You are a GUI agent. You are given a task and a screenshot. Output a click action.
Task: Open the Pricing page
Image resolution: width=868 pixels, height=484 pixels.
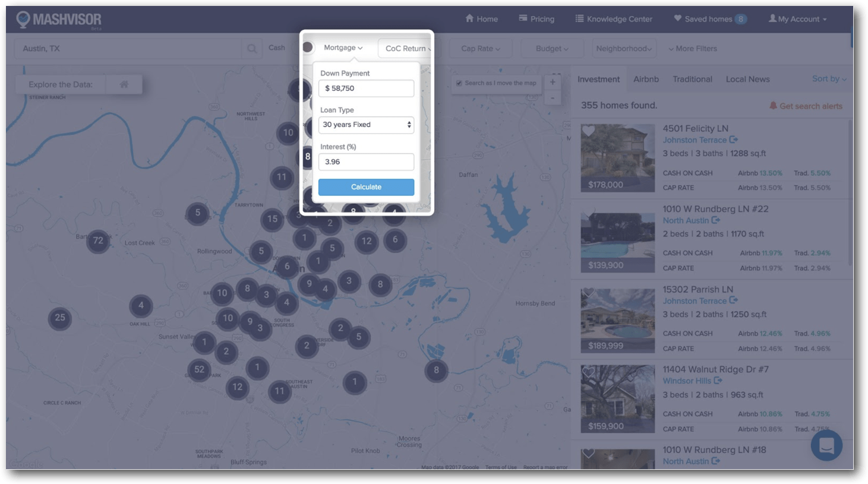[536, 19]
